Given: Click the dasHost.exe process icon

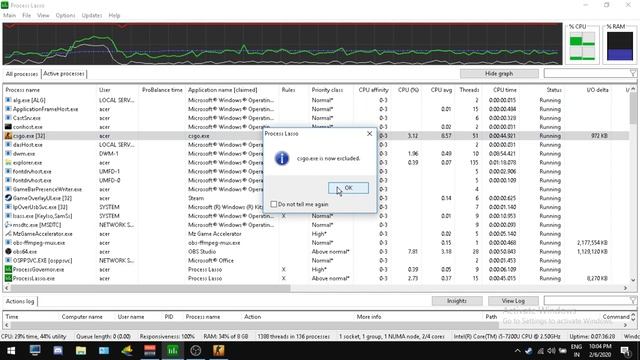Looking at the screenshot, I should (8, 144).
